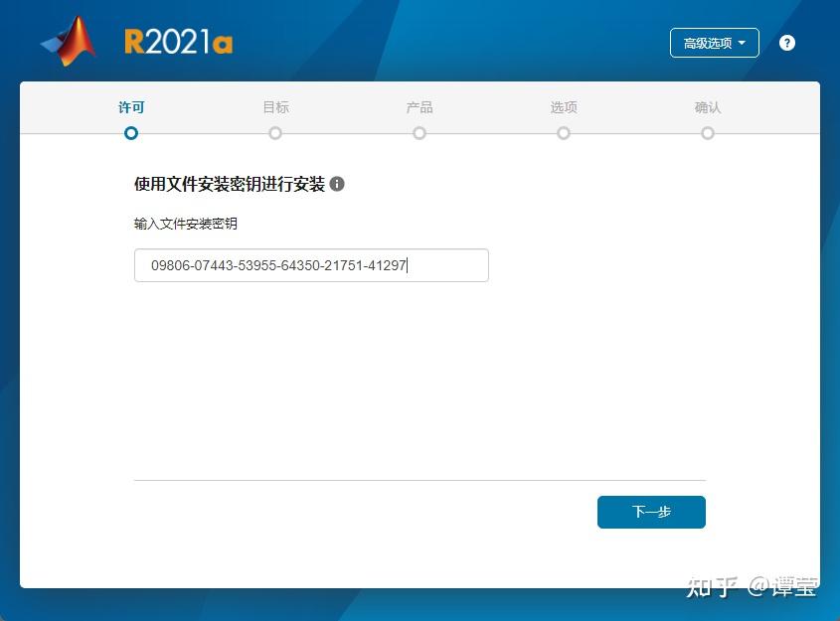The height and width of the screenshot is (621, 840).
Task: Click the R2021a version text
Action: (x=178, y=41)
